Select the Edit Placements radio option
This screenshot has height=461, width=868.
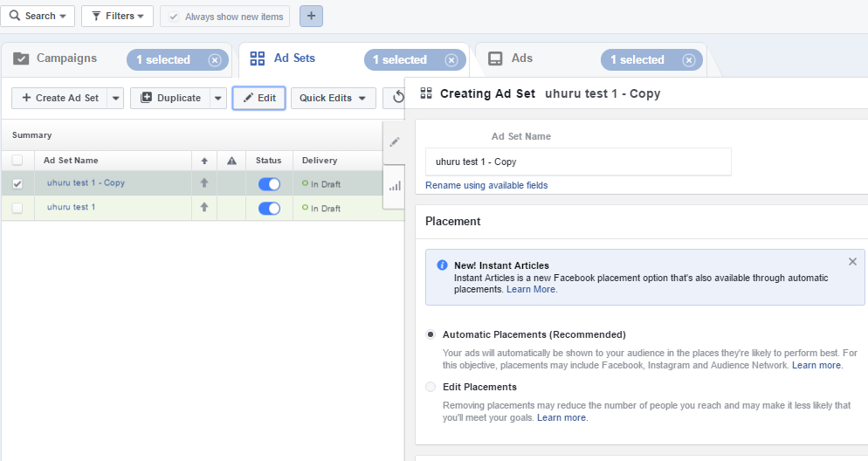click(431, 387)
